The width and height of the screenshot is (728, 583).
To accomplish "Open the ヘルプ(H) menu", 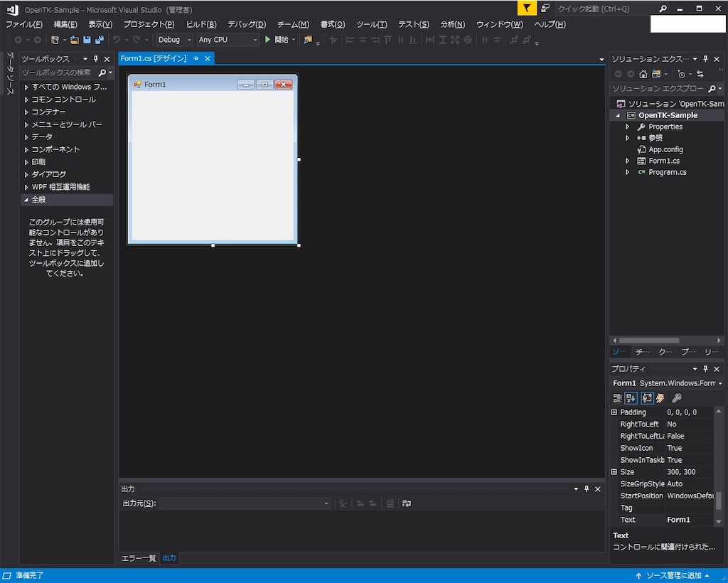I will click(550, 25).
